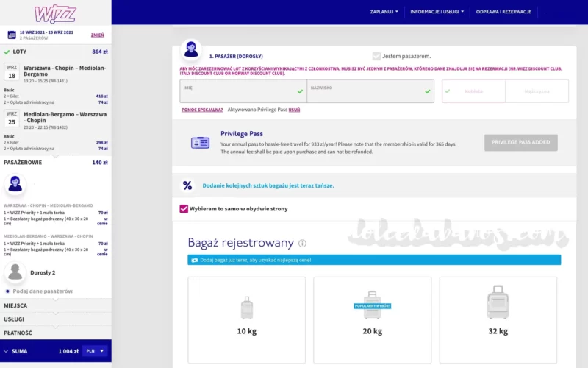
Task: Choose the 10 kg baggage card
Action: point(247,320)
